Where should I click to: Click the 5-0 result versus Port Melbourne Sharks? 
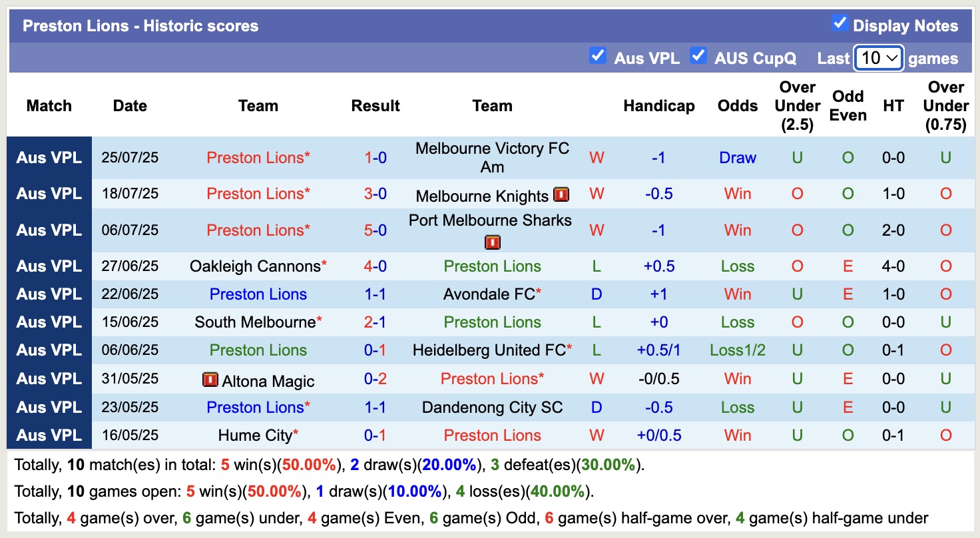click(375, 230)
